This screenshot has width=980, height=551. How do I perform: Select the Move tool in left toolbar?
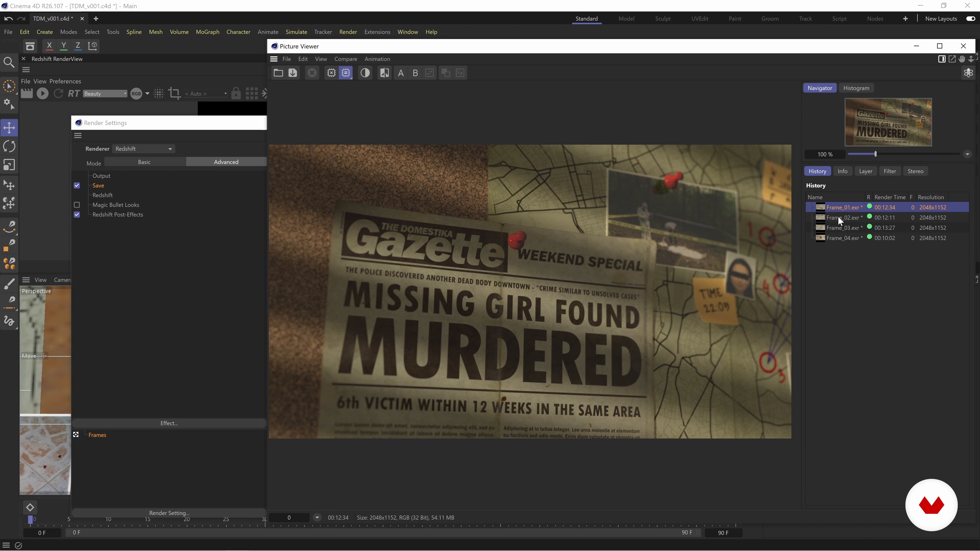[9, 128]
